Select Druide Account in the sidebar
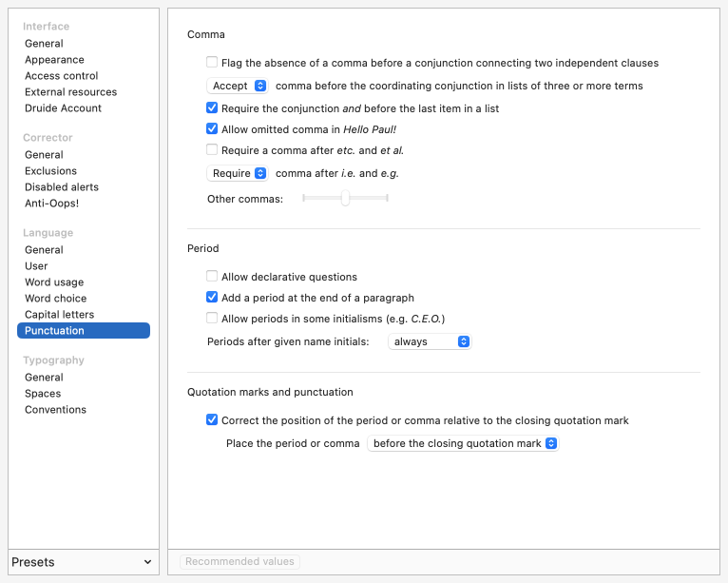Screen dimensions: 728x583 click(63, 108)
